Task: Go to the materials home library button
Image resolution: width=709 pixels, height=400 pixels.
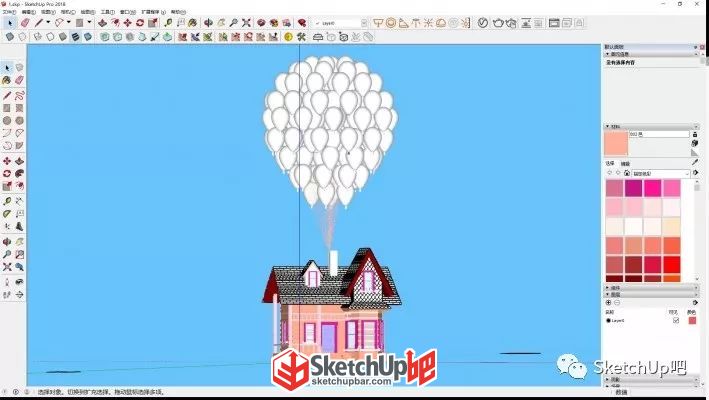Action: click(627, 173)
